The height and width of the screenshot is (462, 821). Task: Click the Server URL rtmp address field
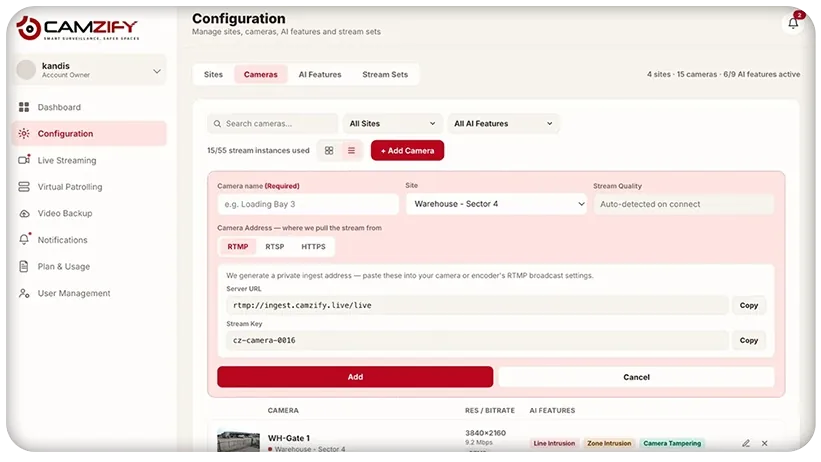click(477, 305)
